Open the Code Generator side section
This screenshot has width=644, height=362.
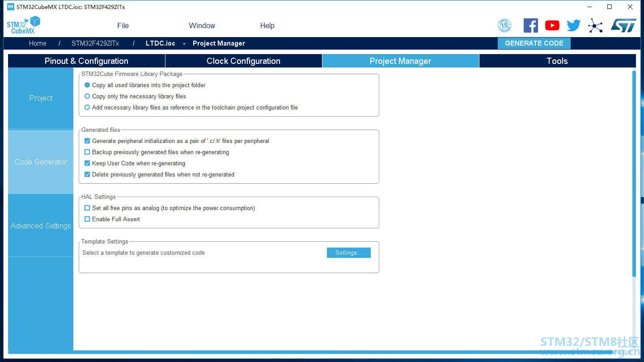tap(41, 162)
